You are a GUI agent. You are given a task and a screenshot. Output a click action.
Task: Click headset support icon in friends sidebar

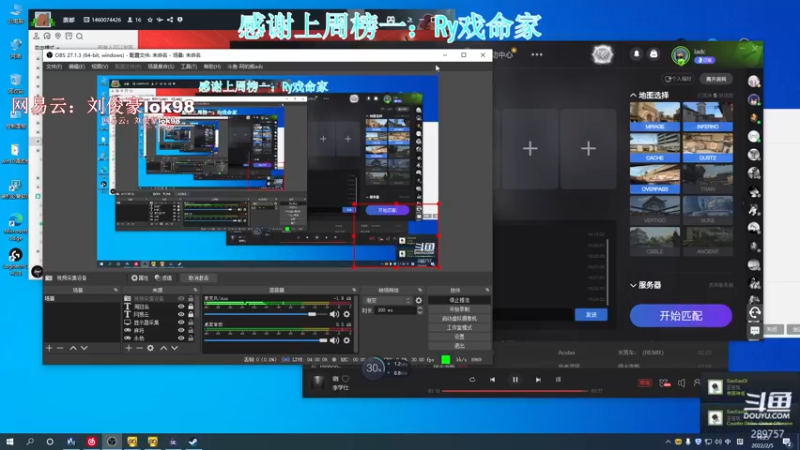[x=755, y=313]
